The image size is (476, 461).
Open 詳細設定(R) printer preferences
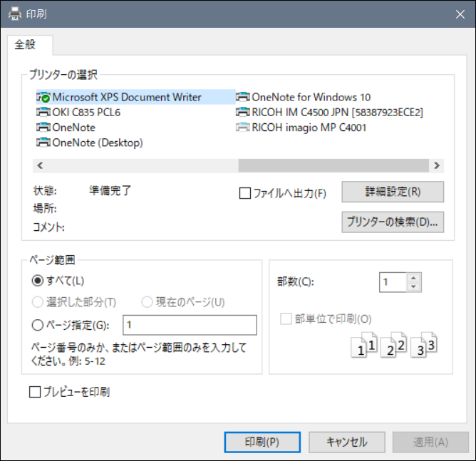click(393, 192)
